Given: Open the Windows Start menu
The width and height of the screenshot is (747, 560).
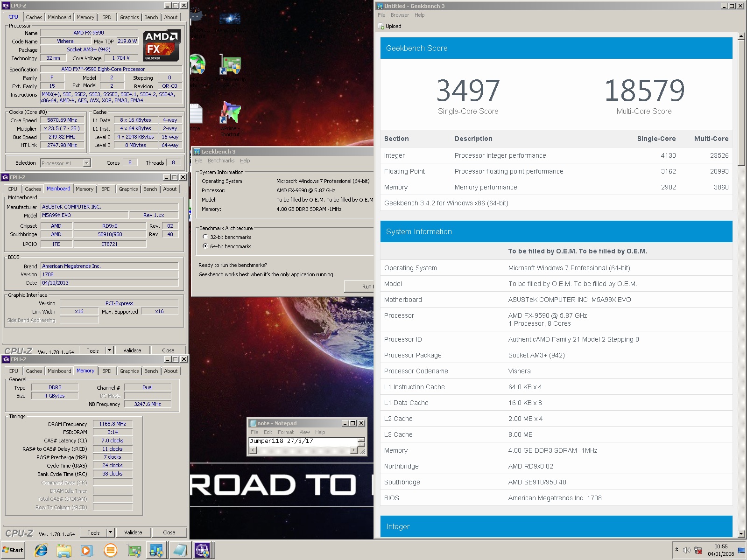Looking at the screenshot, I should [13, 550].
